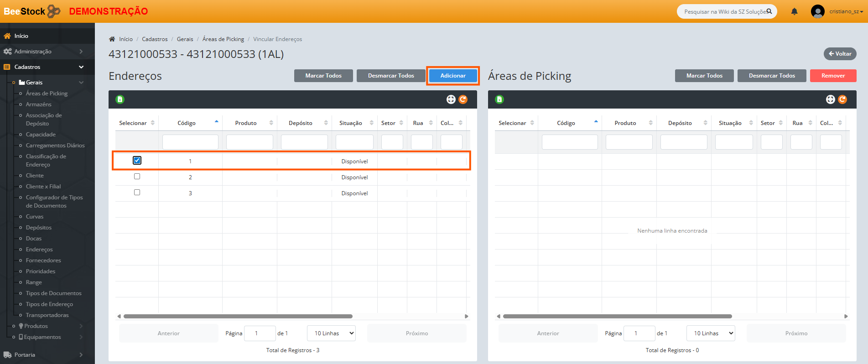Uncheck the checkbox for address 1

tap(137, 161)
